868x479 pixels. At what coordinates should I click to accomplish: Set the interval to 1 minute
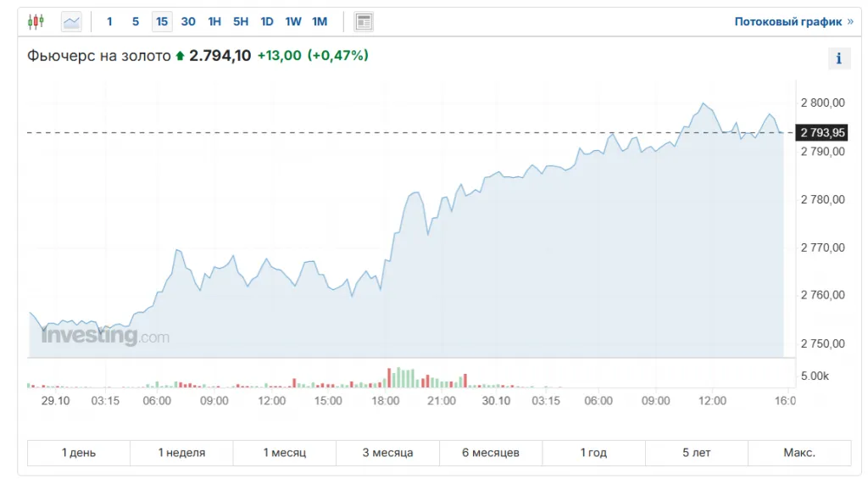[x=109, y=21]
